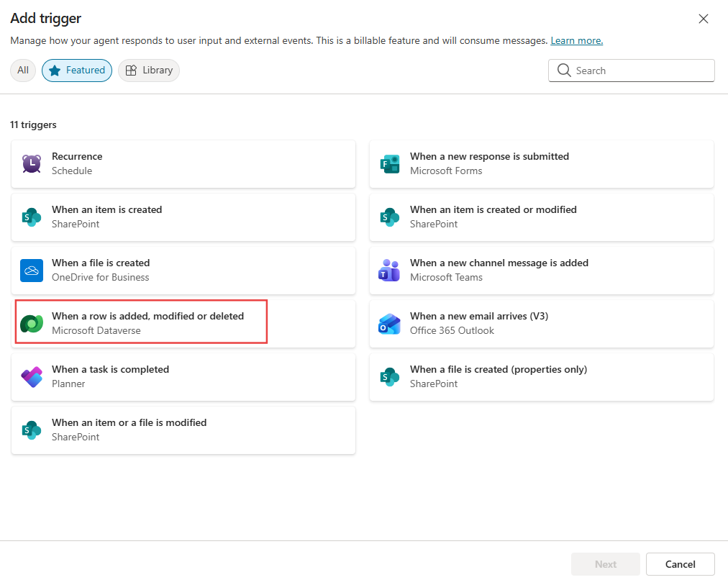728x585 pixels.
Task: Choose 'When a new email arrives (V3)'
Action: click(x=542, y=324)
